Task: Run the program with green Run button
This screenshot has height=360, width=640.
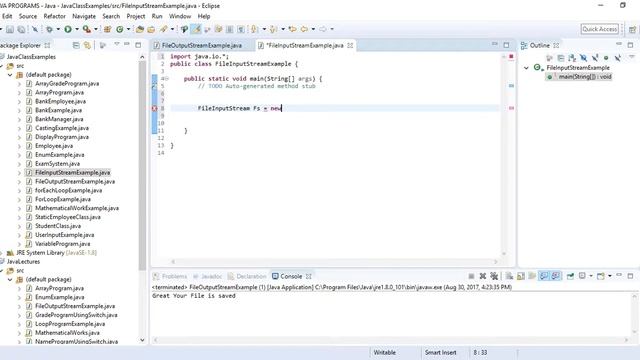Action: [68, 29]
